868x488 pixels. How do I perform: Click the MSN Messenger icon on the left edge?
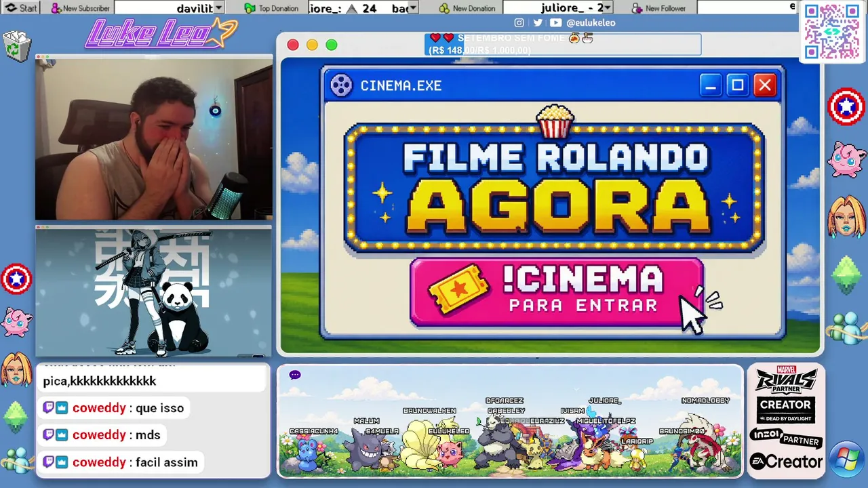coord(16,460)
